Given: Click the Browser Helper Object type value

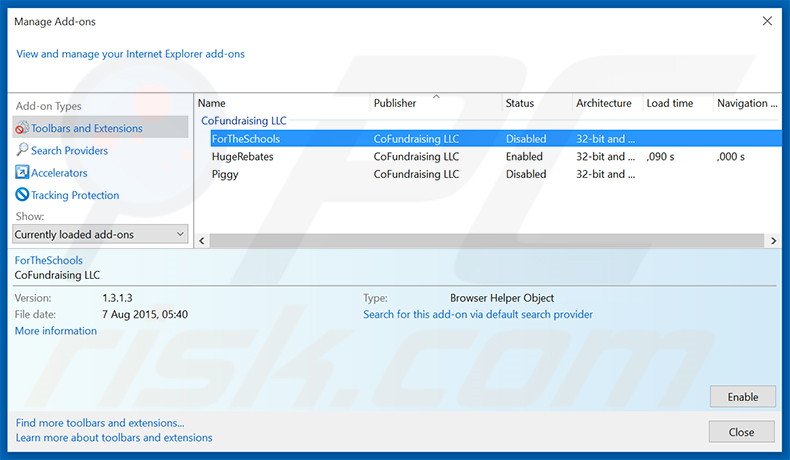Looking at the screenshot, I should [502, 298].
